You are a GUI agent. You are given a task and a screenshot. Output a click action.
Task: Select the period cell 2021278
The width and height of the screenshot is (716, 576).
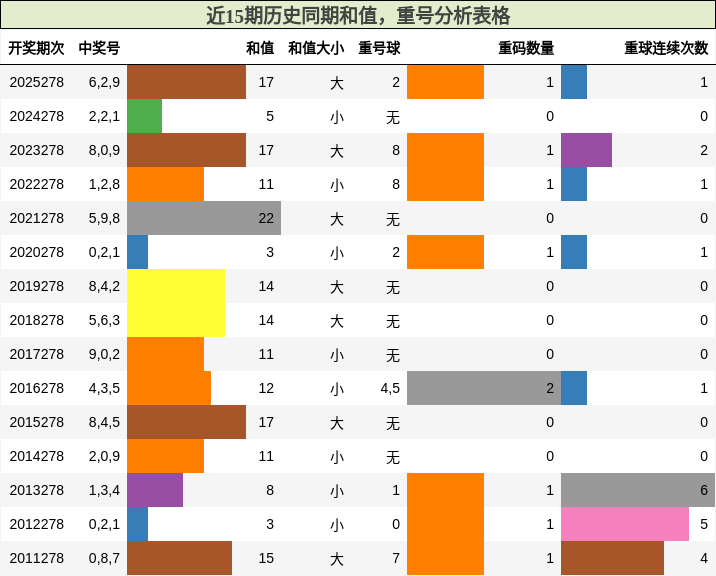click(37, 218)
